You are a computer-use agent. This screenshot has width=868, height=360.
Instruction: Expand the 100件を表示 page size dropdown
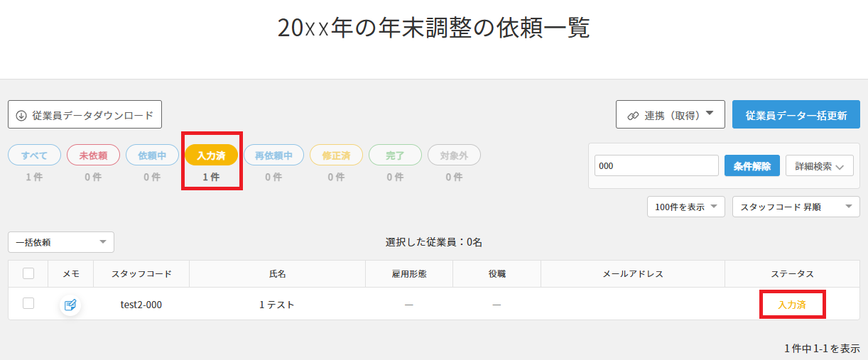pyautogui.click(x=685, y=207)
